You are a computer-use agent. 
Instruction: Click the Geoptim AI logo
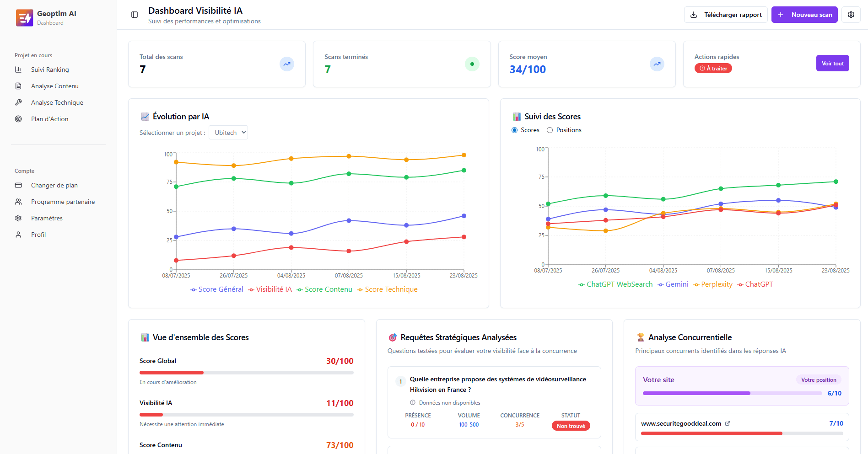click(24, 18)
